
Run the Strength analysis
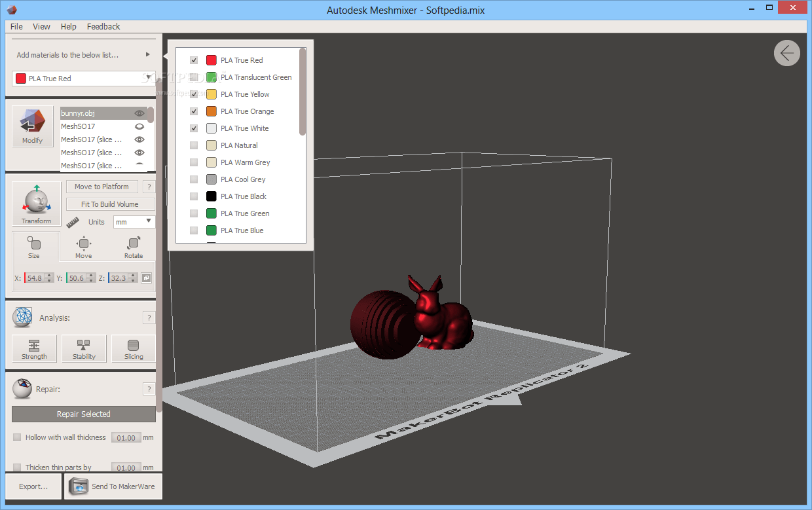(x=34, y=348)
